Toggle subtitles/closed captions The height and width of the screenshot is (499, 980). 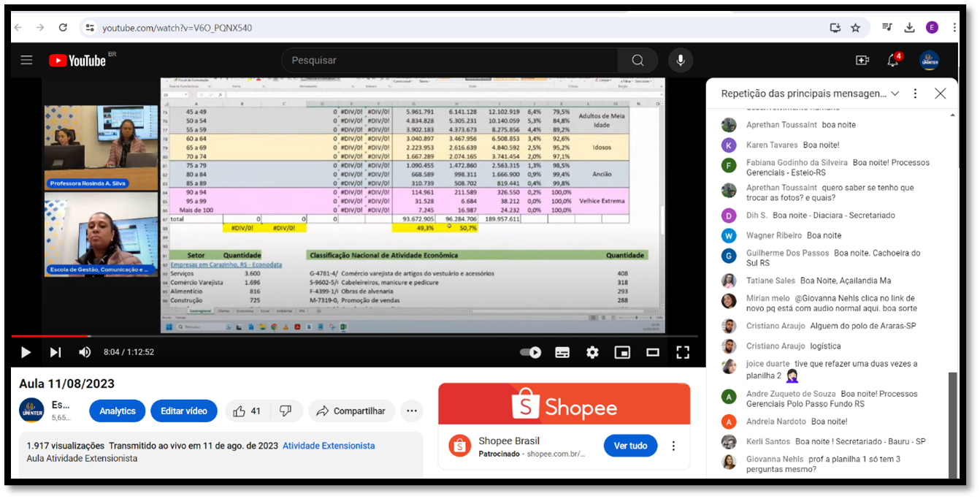(x=562, y=352)
